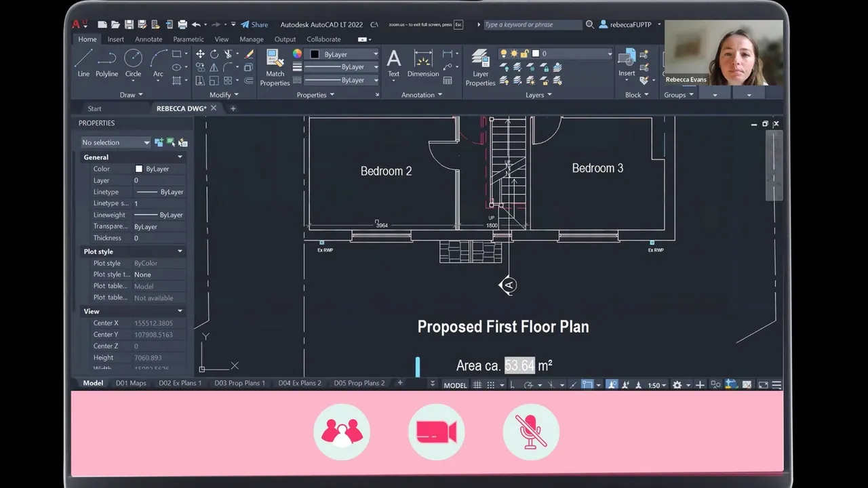Click the search magnifier icon

(x=590, y=24)
